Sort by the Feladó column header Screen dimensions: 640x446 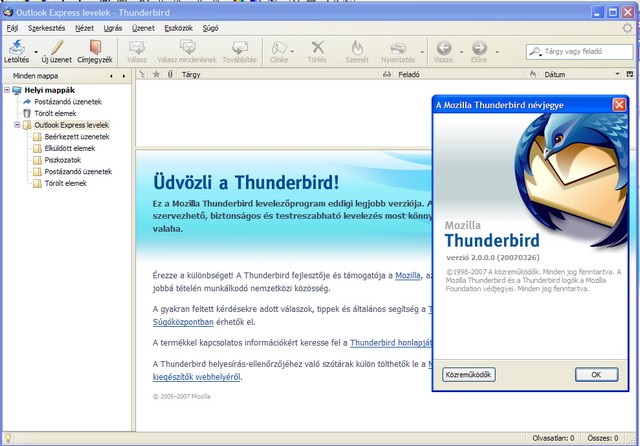point(459,74)
